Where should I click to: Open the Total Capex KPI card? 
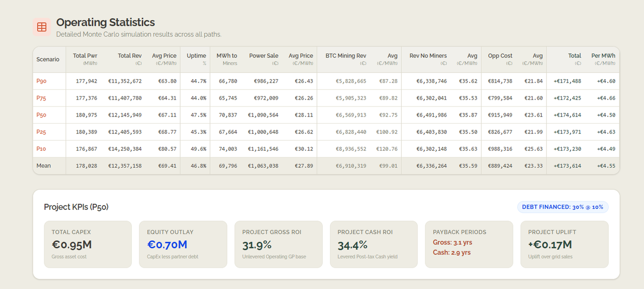pos(88,244)
